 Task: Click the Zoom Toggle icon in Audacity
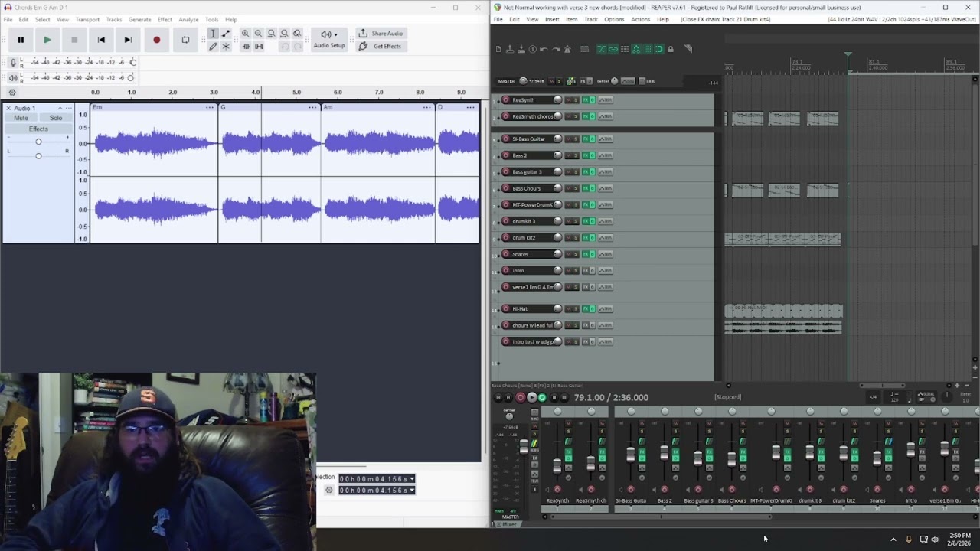tap(297, 34)
